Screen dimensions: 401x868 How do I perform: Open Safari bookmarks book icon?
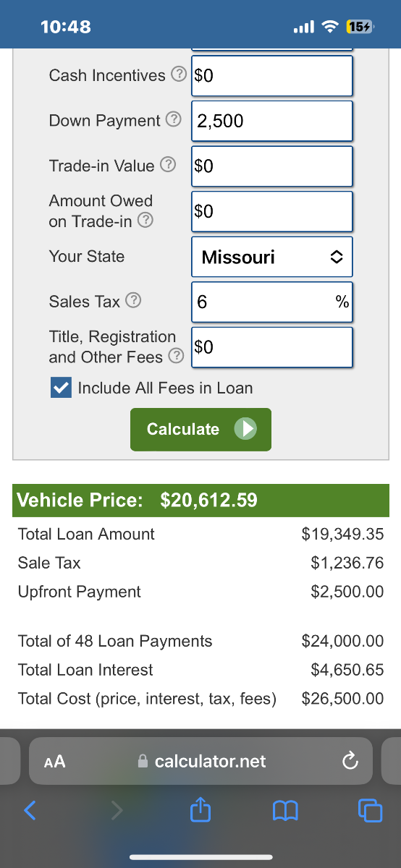point(284,811)
